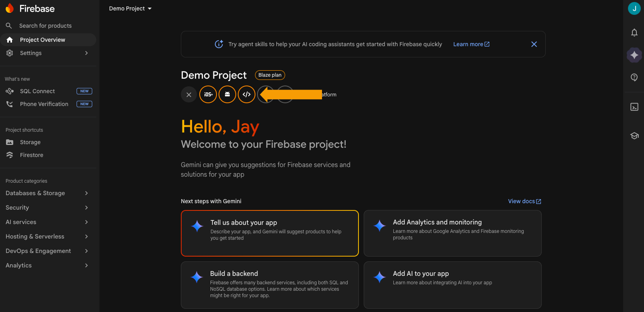
Task: Open the Demo Project selector dropdown
Action: (130, 8)
